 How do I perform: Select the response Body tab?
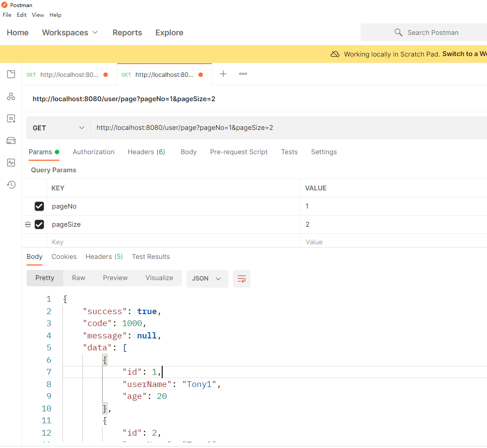point(34,257)
